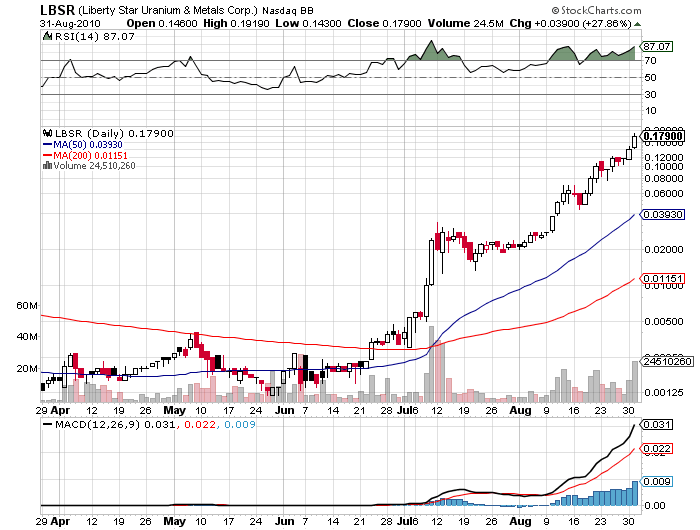This screenshot has width=700, height=530.
Task: Click the High 0.19190 value
Action: coord(236,23)
